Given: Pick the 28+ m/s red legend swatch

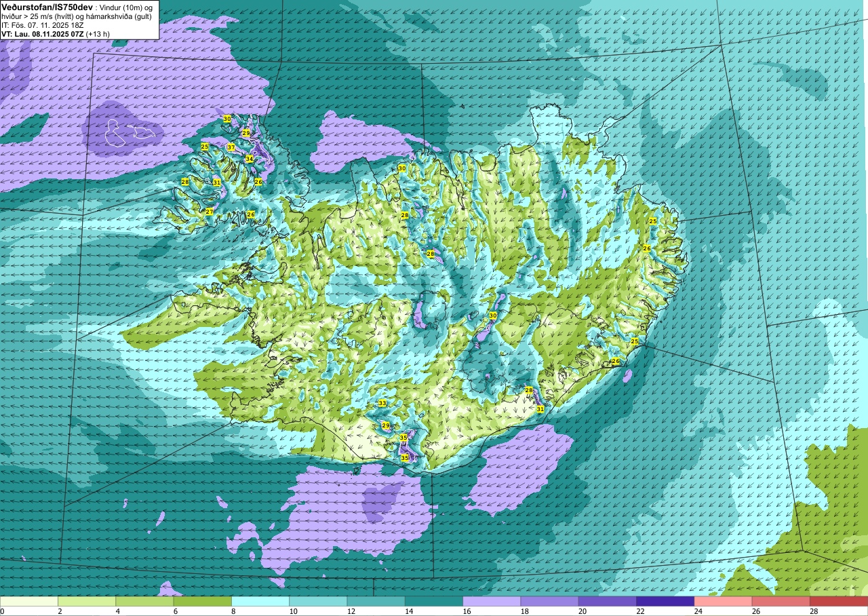Looking at the screenshot, I should click(838, 601).
